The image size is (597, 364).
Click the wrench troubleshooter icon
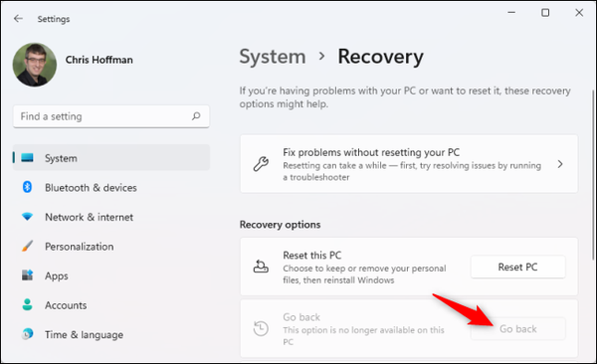click(261, 164)
